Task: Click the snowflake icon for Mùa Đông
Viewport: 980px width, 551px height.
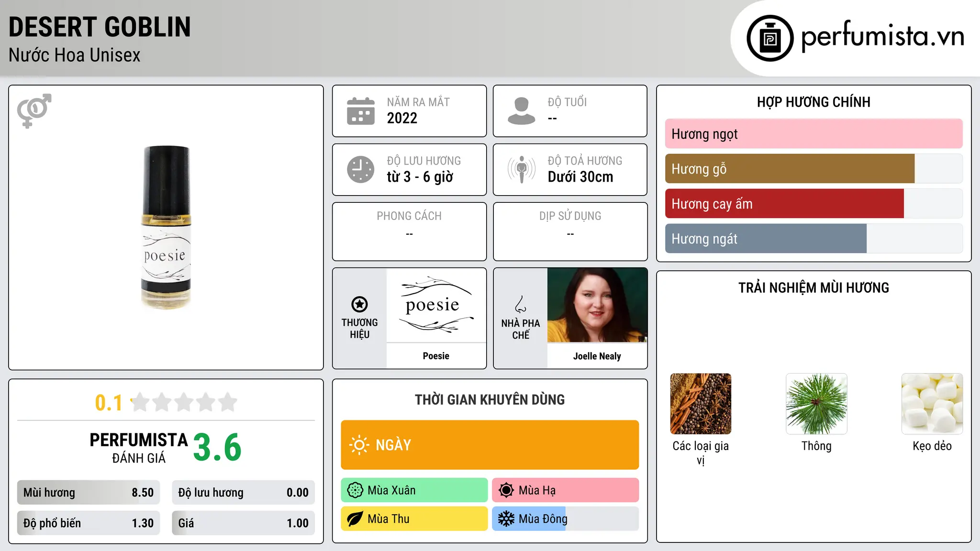Action: click(x=506, y=519)
